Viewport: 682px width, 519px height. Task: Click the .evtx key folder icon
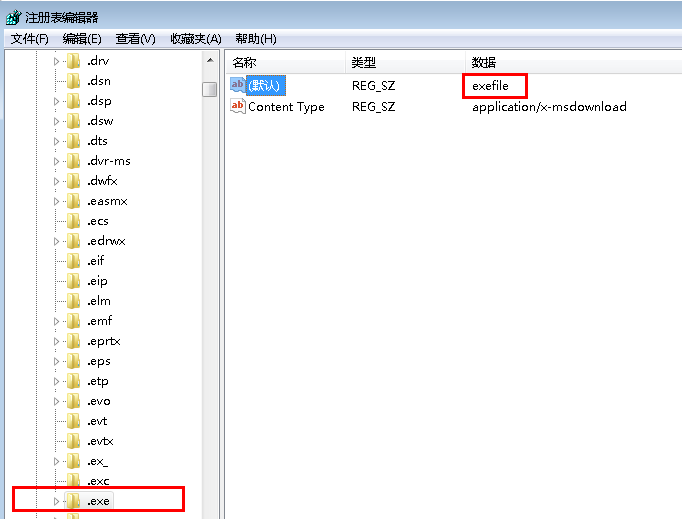tap(74, 441)
